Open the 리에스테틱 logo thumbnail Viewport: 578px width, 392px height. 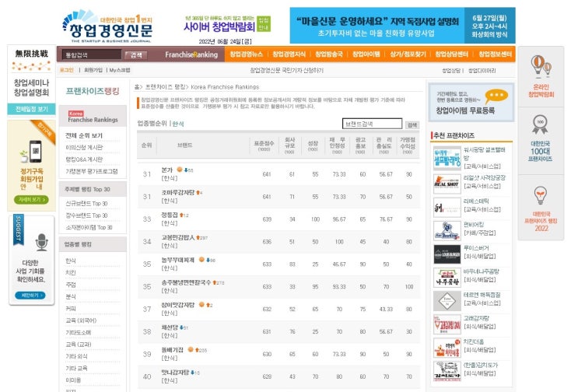tap(447, 207)
